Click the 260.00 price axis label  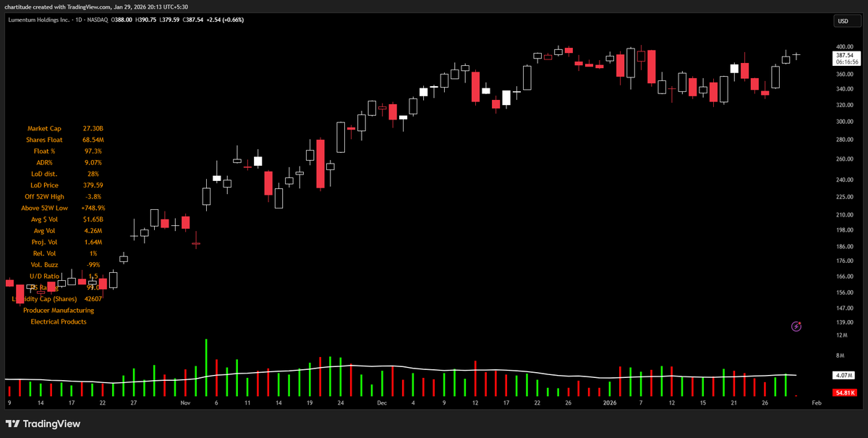click(x=844, y=159)
